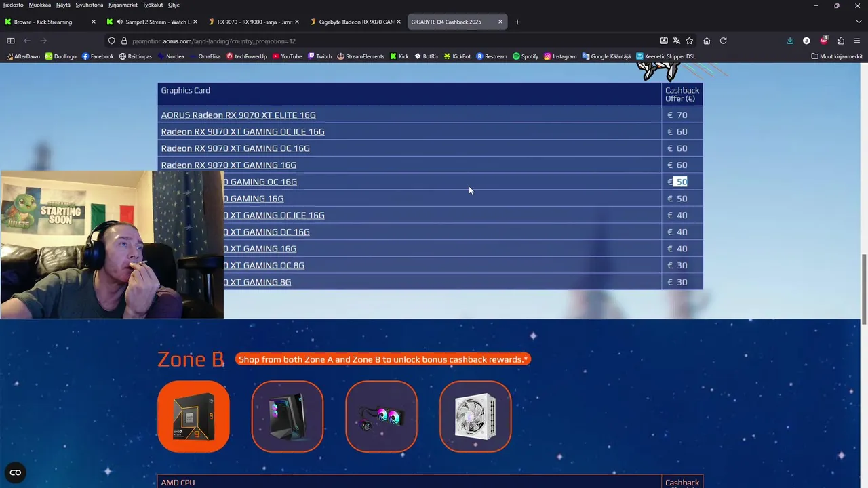Go to the home page icon
Screen dimensions: 868x488
pyautogui.click(x=707, y=41)
